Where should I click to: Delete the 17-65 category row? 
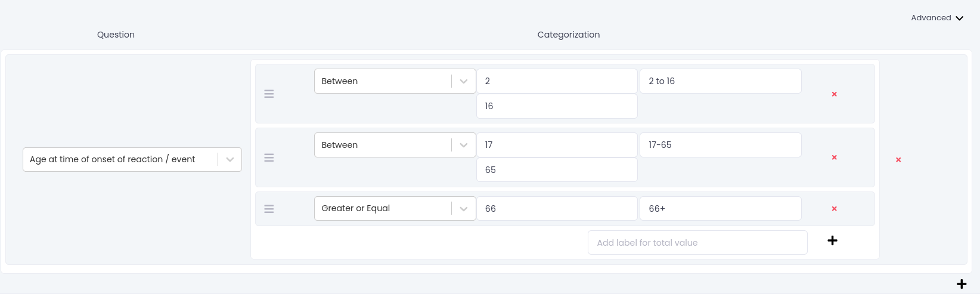834,157
